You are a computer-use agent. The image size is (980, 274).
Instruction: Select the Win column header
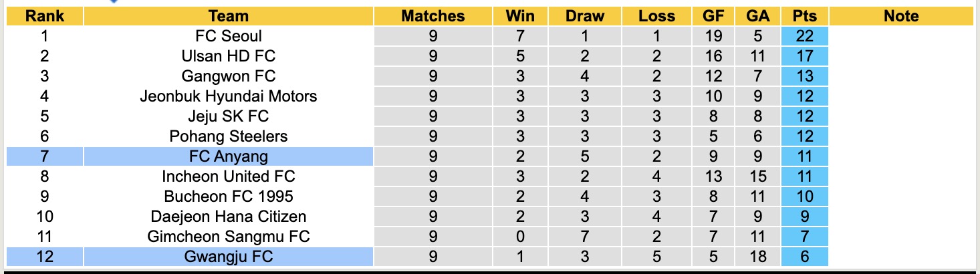520,16
